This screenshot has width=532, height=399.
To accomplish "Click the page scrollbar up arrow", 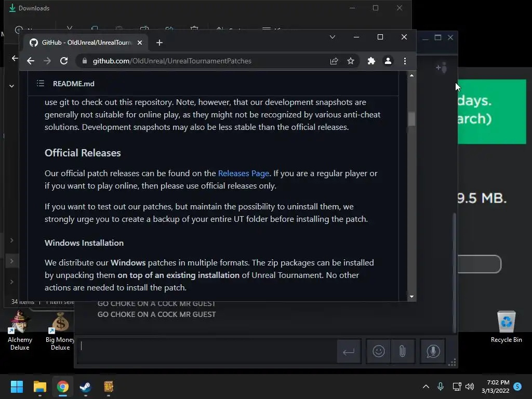I will coord(411,75).
